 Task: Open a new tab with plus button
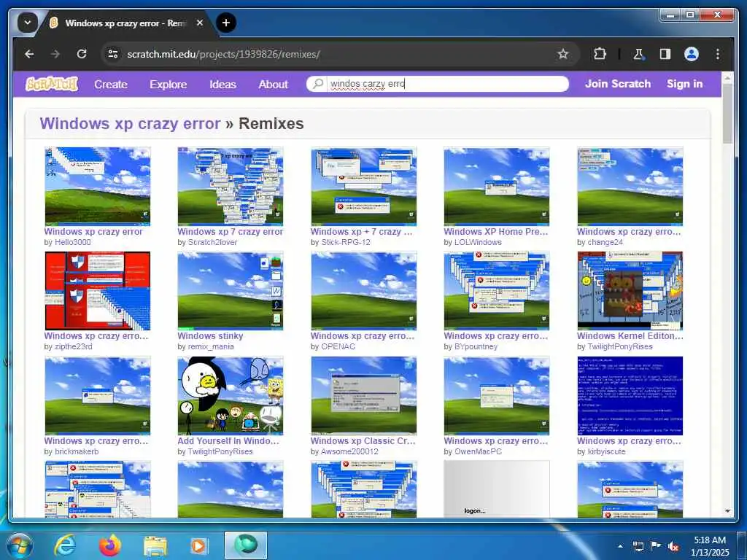click(226, 23)
